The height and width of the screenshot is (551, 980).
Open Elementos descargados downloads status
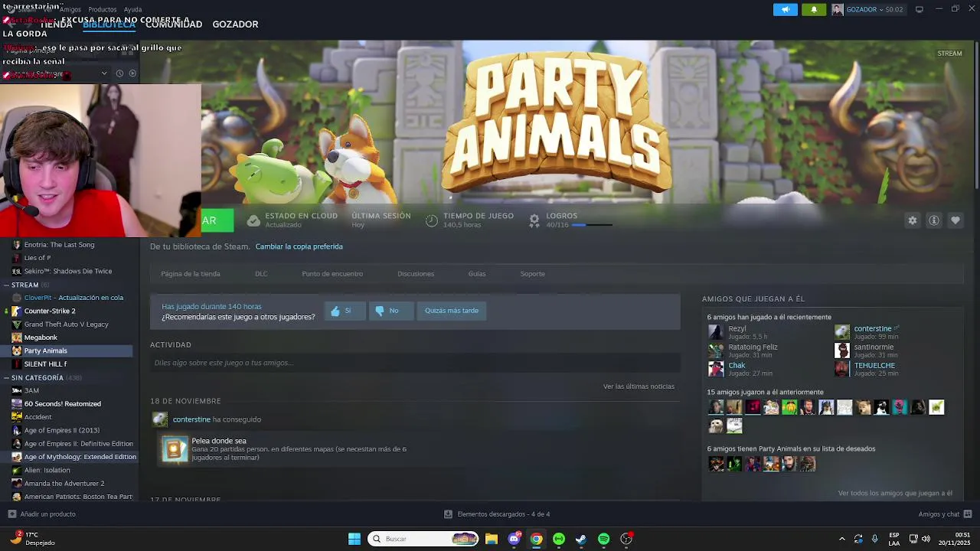tap(497, 514)
